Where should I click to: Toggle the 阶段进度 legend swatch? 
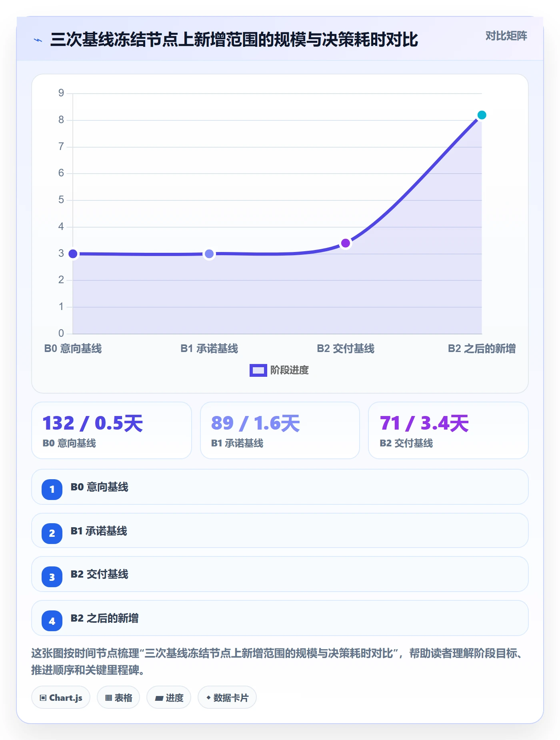tap(258, 370)
